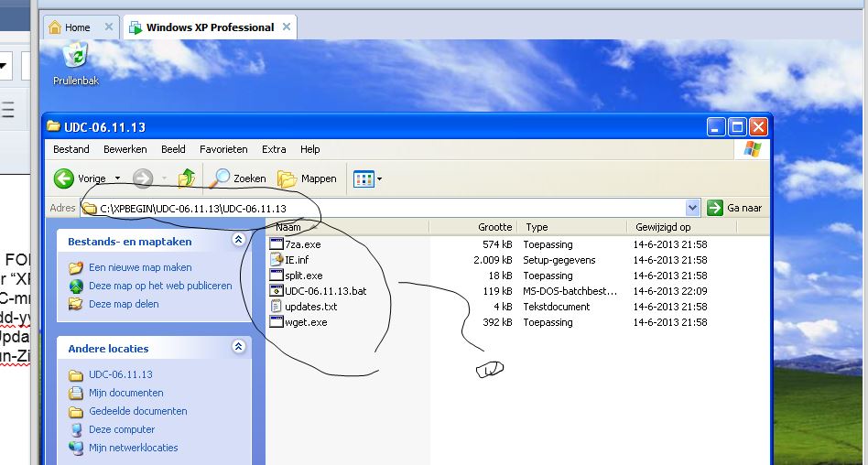Collapse Bestands- en maptaken panel
Viewport: 868px width, 465px height.
pos(239,240)
